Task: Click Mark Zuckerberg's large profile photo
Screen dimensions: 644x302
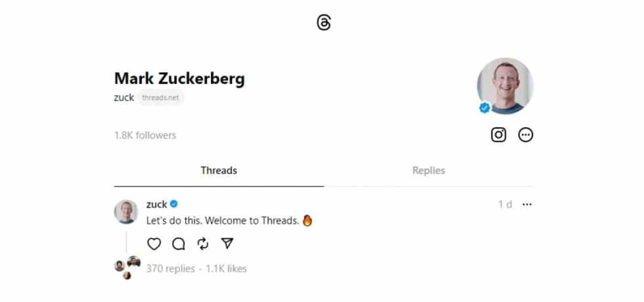Action: (505, 85)
